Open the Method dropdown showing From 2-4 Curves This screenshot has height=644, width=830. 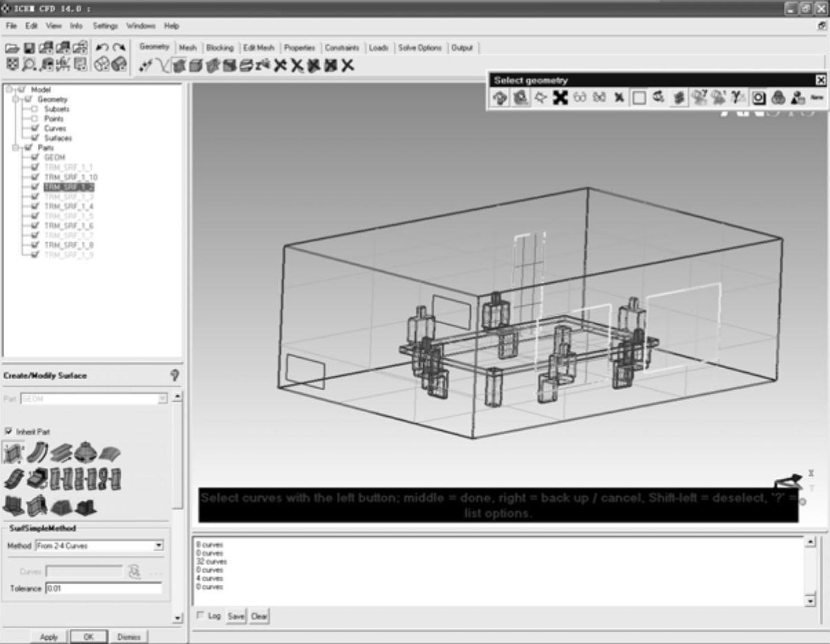pyautogui.click(x=159, y=546)
